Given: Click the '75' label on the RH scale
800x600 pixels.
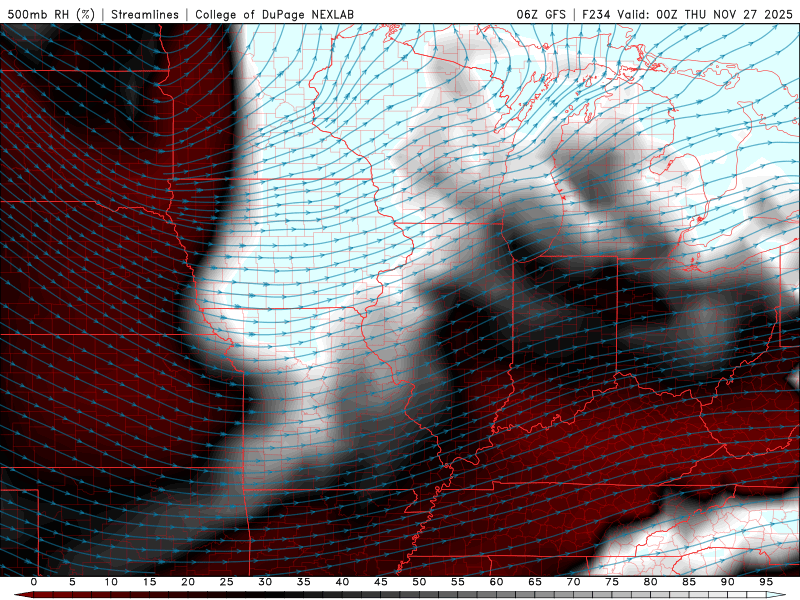Looking at the screenshot, I should 612,582.
